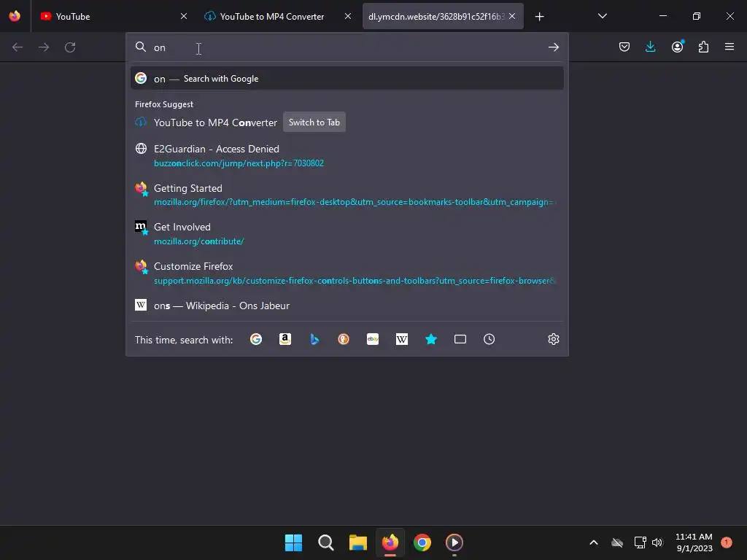
Task: Open the Windows Start menu
Action: pyautogui.click(x=293, y=542)
